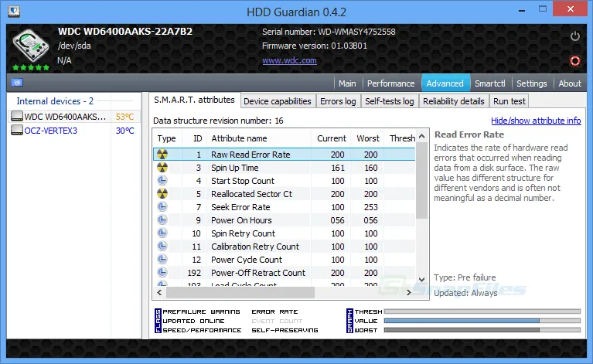Select the OCZ-VERTEX3 device

74,131
